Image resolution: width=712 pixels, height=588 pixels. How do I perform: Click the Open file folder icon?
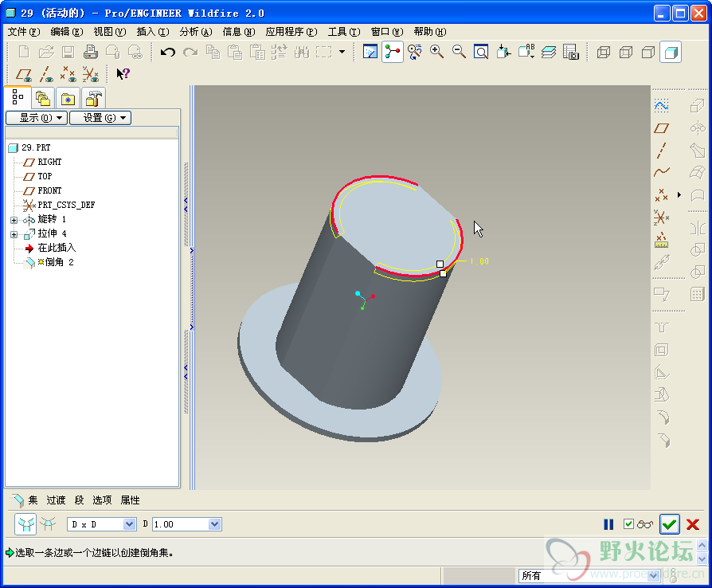[x=46, y=53]
